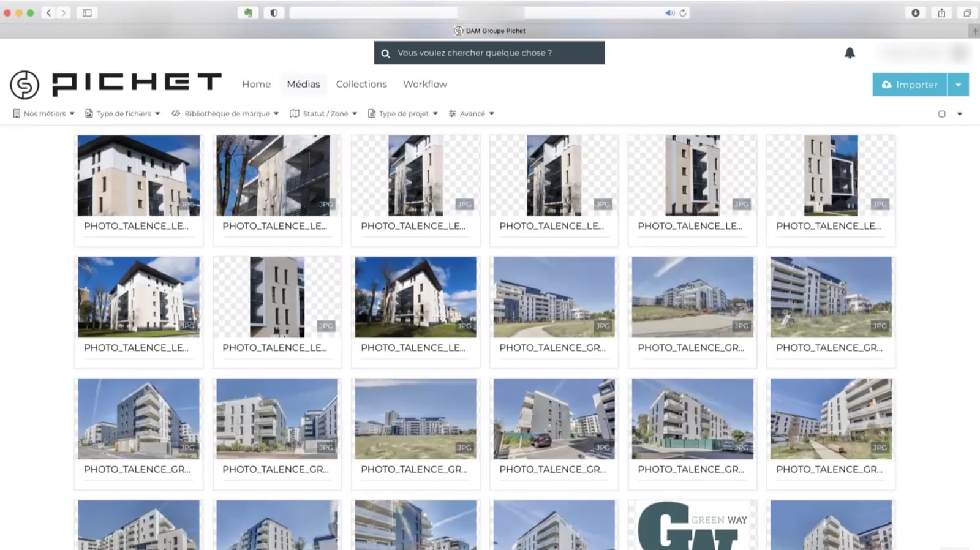Click the Evernote elephant extension icon
Image resolution: width=980 pixels, height=550 pixels.
coord(248,13)
